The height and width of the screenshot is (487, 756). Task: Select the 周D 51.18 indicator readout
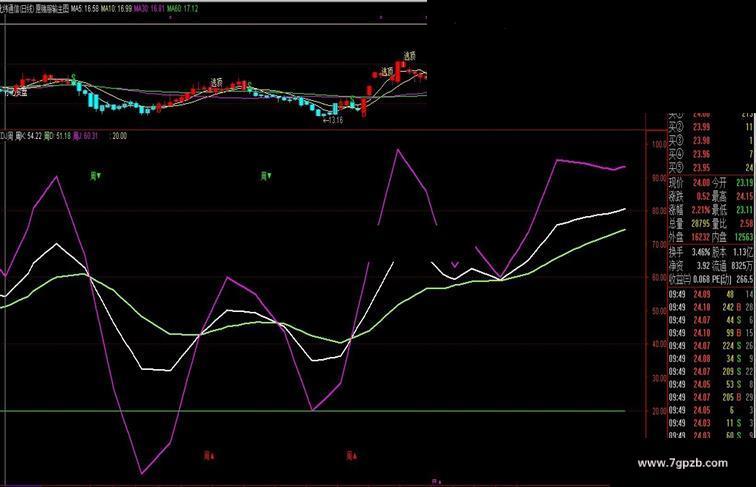click(x=57, y=136)
